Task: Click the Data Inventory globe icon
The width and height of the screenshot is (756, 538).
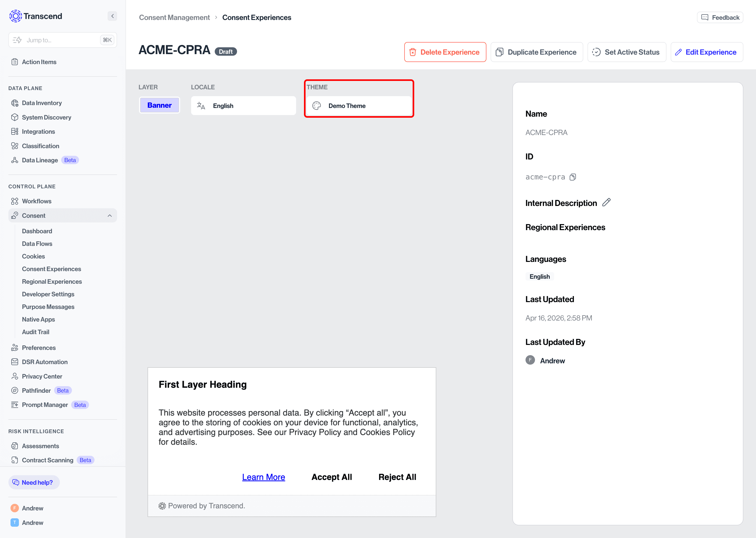Action: pos(14,103)
